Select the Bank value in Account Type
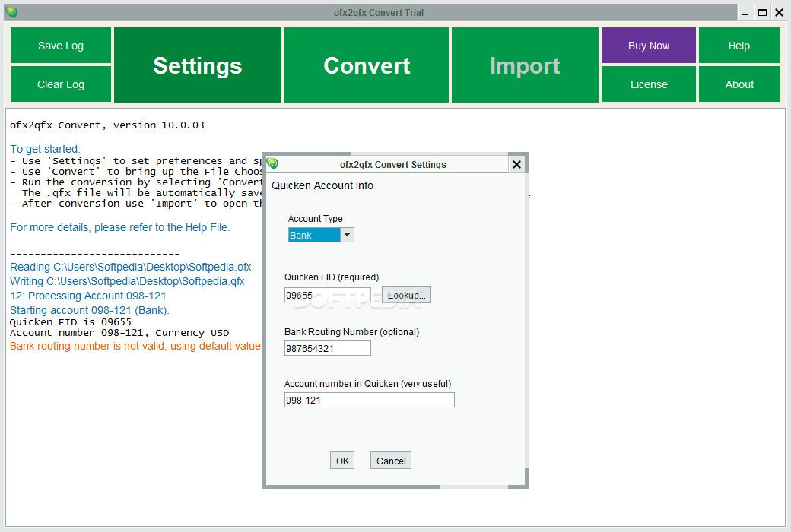 [314, 235]
